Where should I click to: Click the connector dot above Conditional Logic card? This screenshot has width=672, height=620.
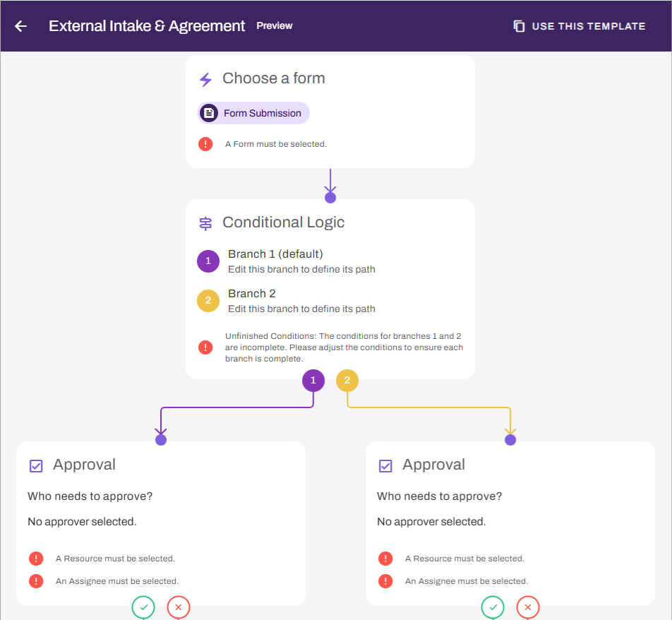[x=330, y=198]
